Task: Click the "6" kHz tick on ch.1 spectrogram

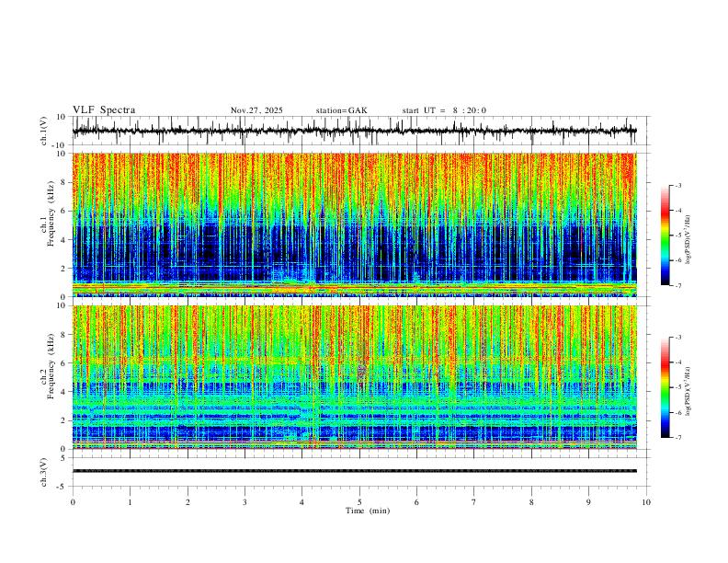Action: click(64, 211)
